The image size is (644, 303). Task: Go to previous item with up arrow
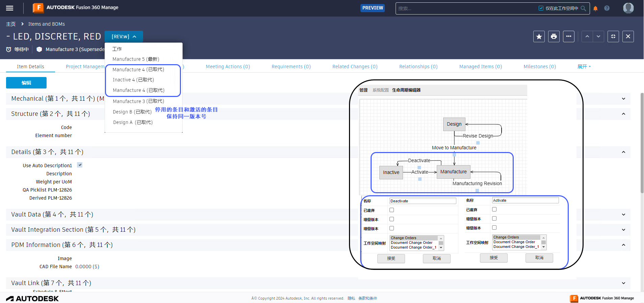[587, 36]
